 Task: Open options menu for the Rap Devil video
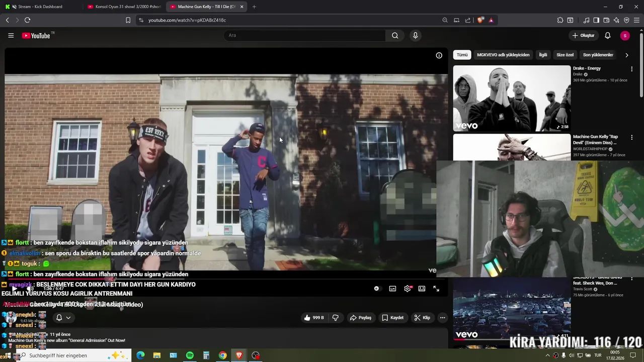point(632,137)
